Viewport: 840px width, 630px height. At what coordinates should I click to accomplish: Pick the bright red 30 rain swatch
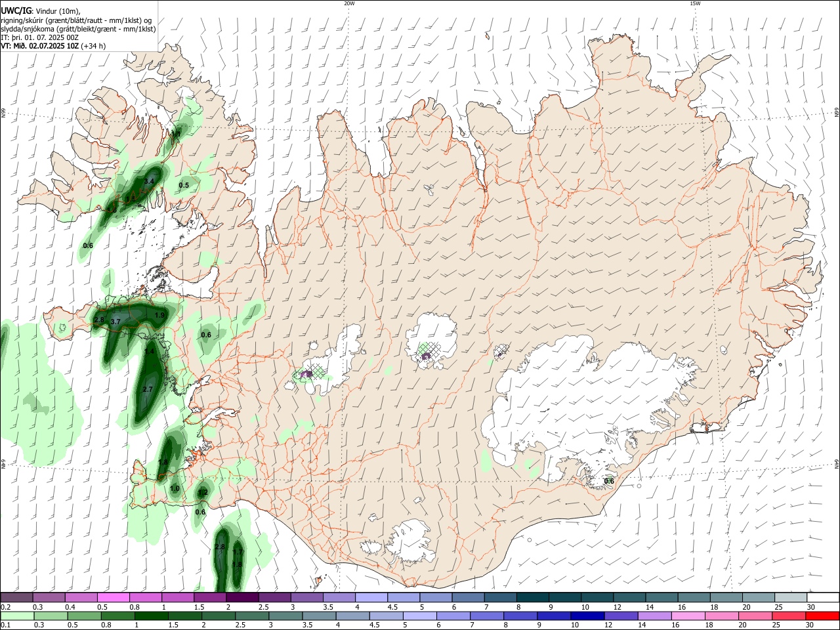(822, 616)
